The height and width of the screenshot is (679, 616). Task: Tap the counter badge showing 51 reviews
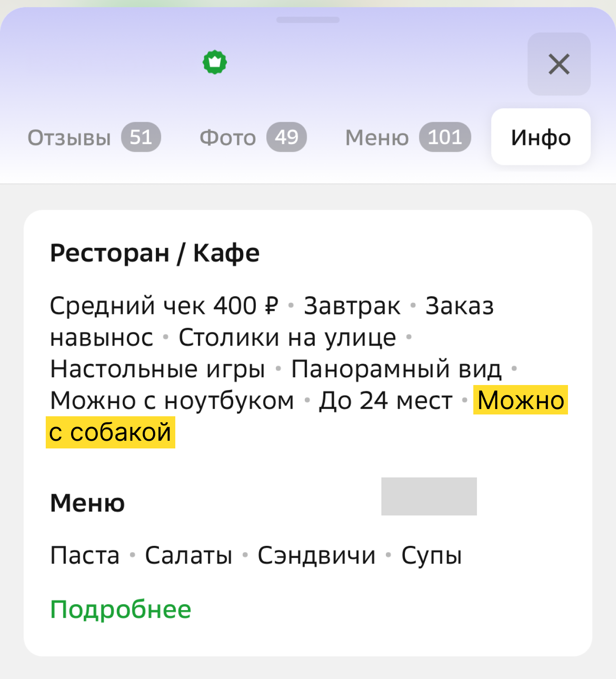click(142, 137)
